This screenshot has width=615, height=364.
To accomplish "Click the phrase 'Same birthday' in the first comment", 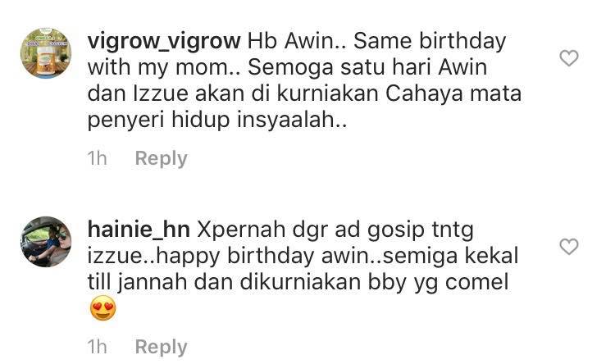I will pyautogui.click(x=430, y=42).
